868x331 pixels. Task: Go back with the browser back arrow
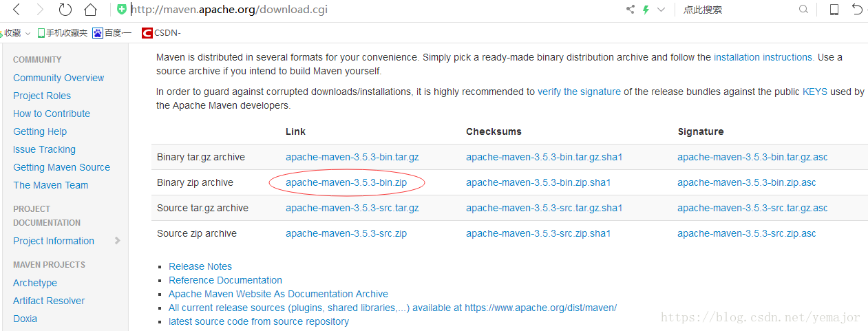click(17, 10)
